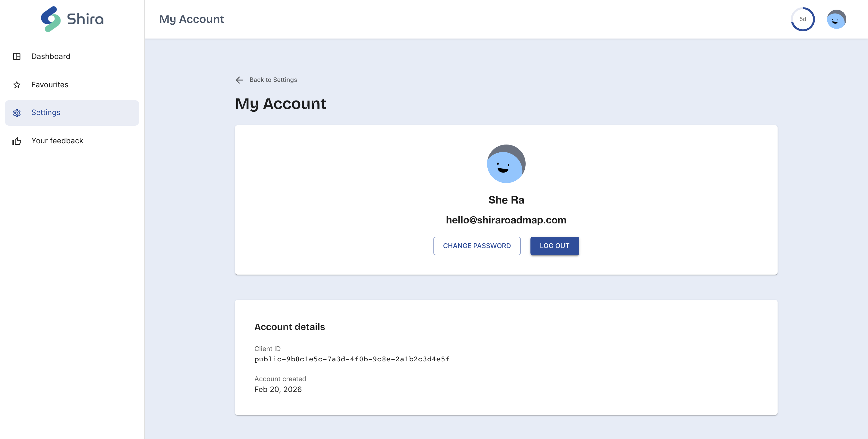Image resolution: width=868 pixels, height=439 pixels.
Task: Click the large My Account page heading
Action: [281, 104]
